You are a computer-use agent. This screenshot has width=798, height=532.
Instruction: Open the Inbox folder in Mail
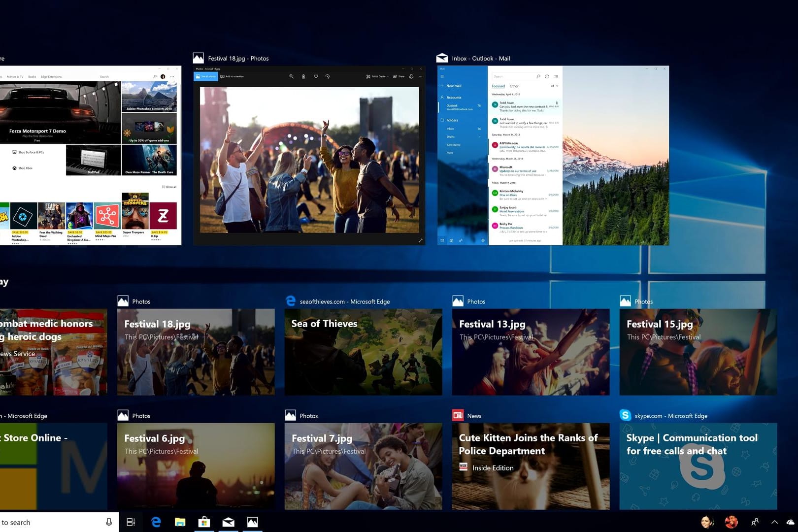tap(462, 129)
